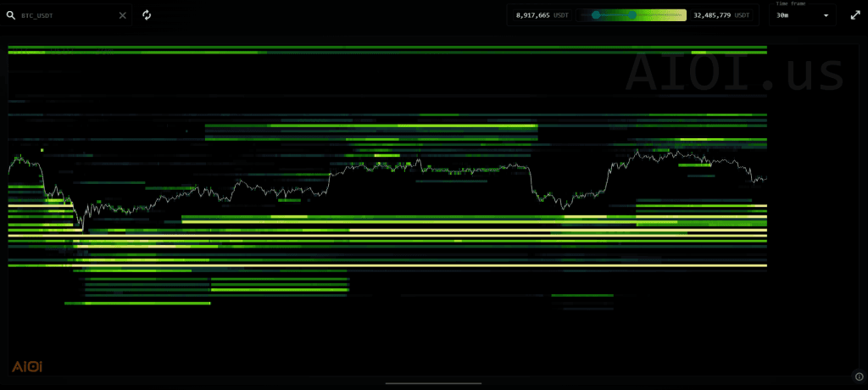Click the AIOI.us watermark on the chart
Image resolution: width=868 pixels, height=390 pixels.
tap(734, 73)
